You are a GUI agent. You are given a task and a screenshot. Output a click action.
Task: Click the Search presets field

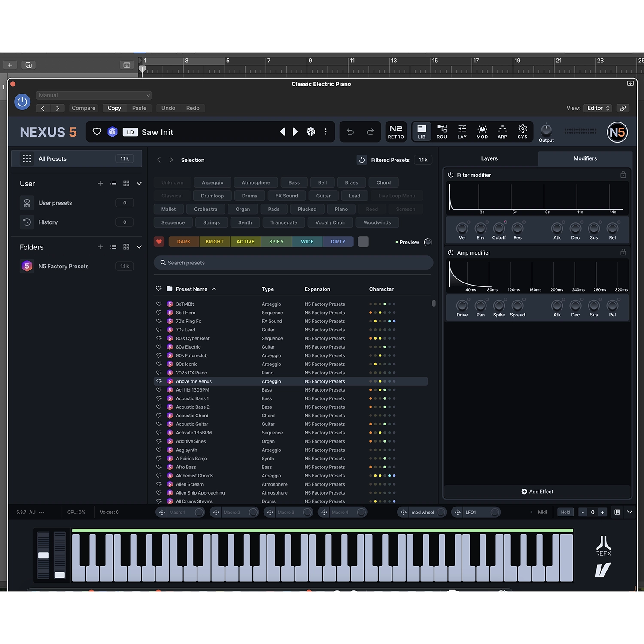click(293, 263)
